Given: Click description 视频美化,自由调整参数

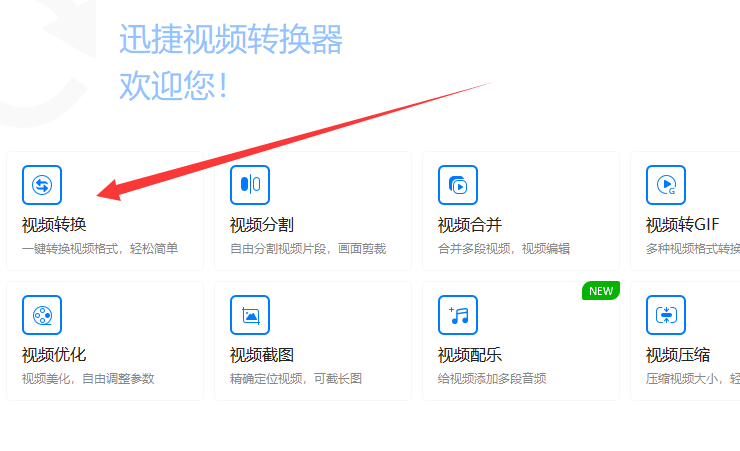Looking at the screenshot, I should pyautogui.click(x=88, y=379).
